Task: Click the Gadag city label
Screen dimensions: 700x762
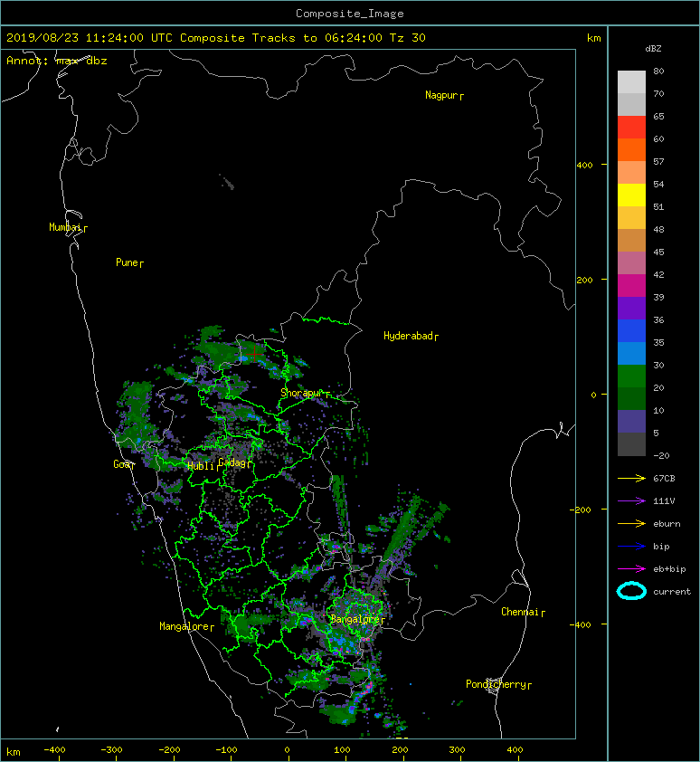Action: point(232,462)
